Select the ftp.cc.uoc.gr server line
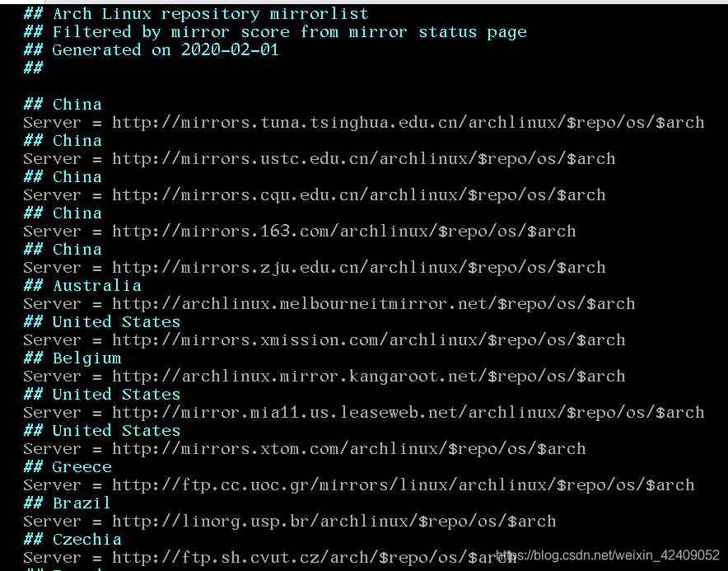This screenshot has height=571, width=728. (359, 485)
